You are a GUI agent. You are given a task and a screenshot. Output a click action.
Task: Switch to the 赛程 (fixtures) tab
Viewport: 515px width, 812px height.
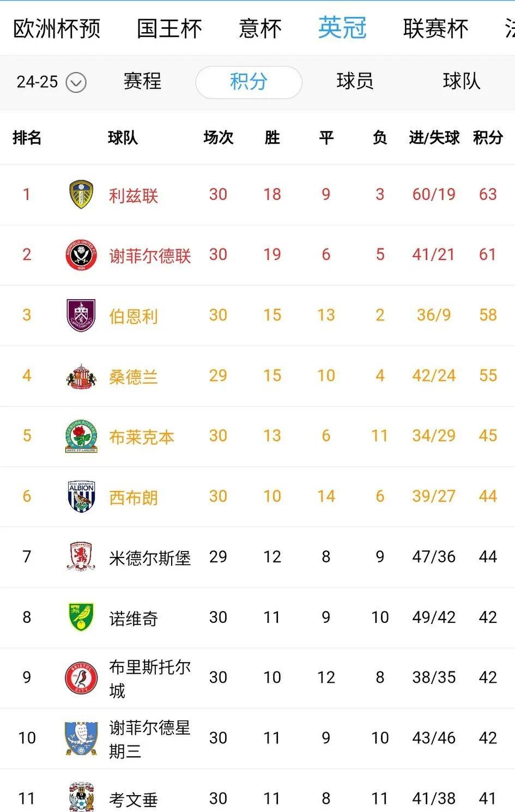pyautogui.click(x=142, y=82)
